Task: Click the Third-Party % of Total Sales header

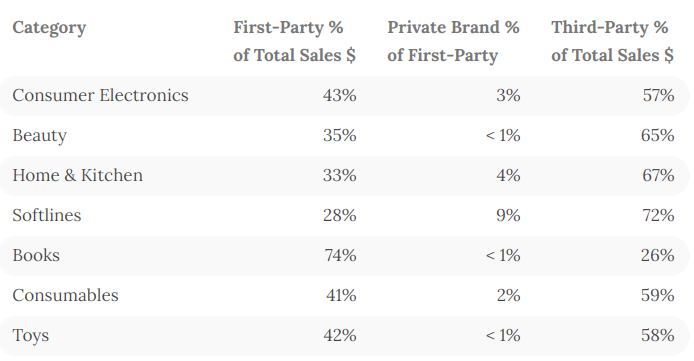Action: pyautogui.click(x=612, y=41)
